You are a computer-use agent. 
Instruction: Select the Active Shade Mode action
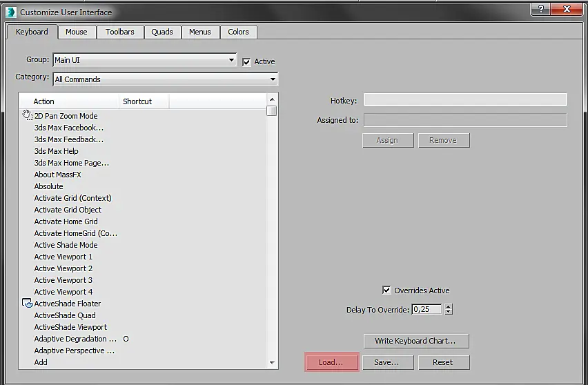click(x=66, y=245)
